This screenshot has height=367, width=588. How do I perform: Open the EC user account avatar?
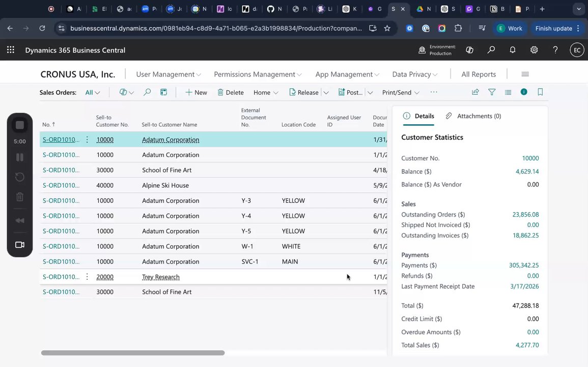[x=577, y=50]
